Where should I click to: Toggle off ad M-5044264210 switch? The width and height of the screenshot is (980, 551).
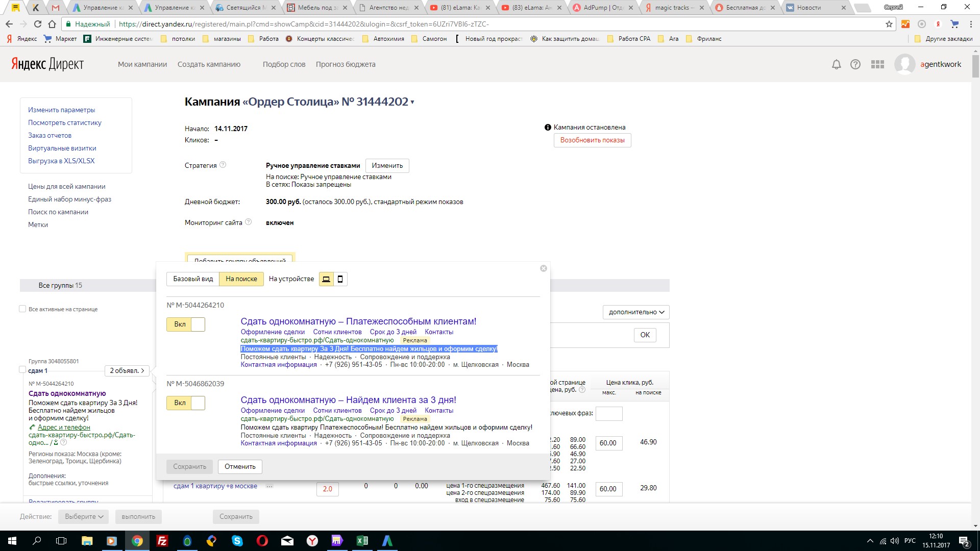point(186,324)
